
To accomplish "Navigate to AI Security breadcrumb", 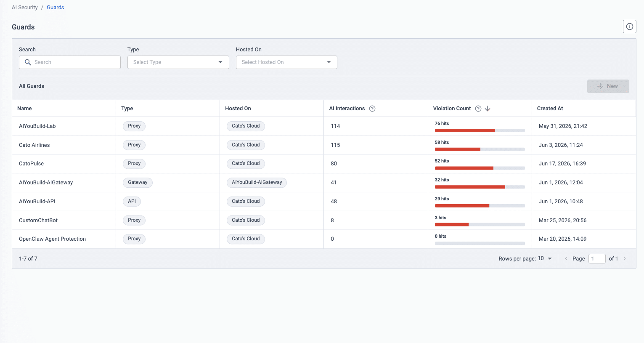I will (x=25, y=8).
